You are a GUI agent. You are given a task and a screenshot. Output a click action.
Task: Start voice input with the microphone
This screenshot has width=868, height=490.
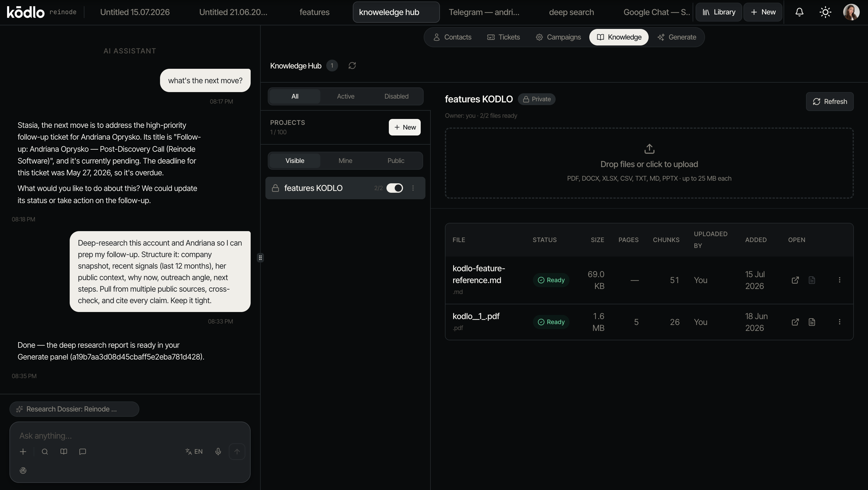(218, 452)
